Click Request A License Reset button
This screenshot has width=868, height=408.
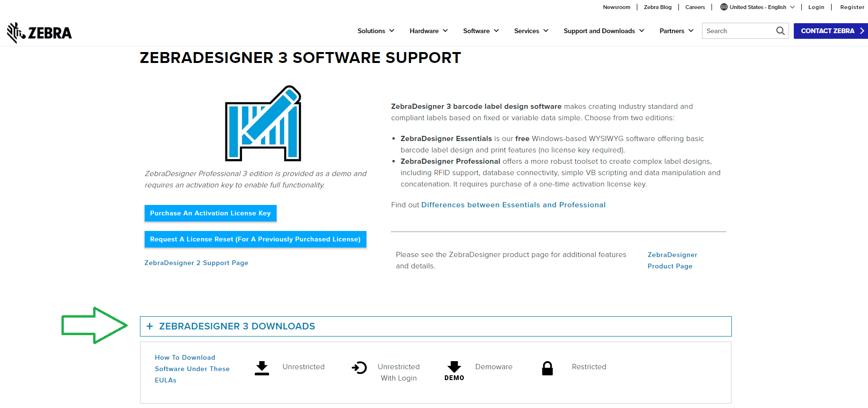[255, 239]
